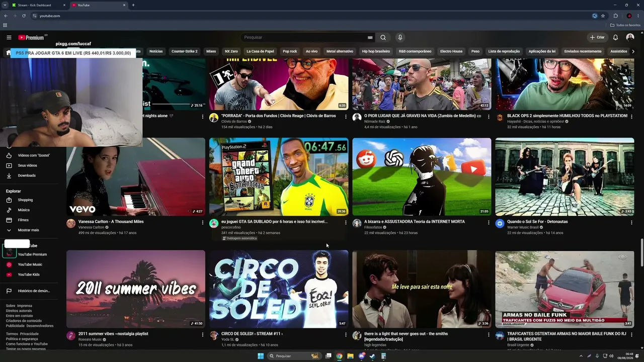Bookmark this page with the star icon

click(x=603, y=16)
